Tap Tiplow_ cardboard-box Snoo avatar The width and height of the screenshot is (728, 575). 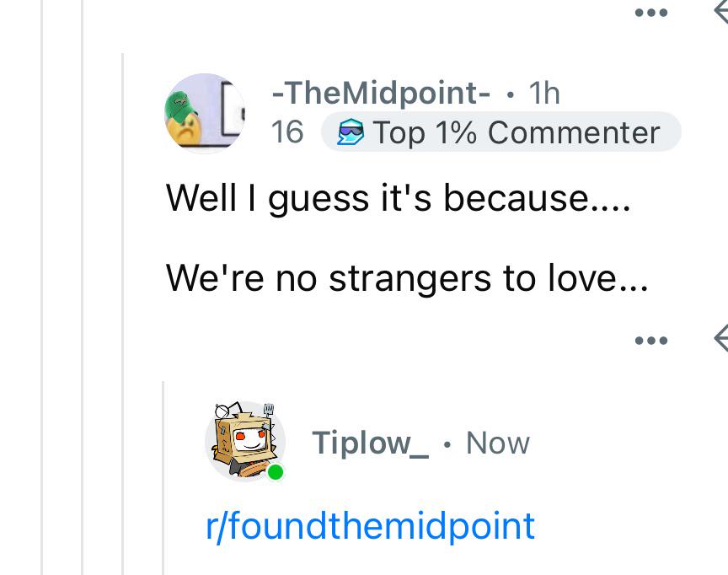pos(245,441)
